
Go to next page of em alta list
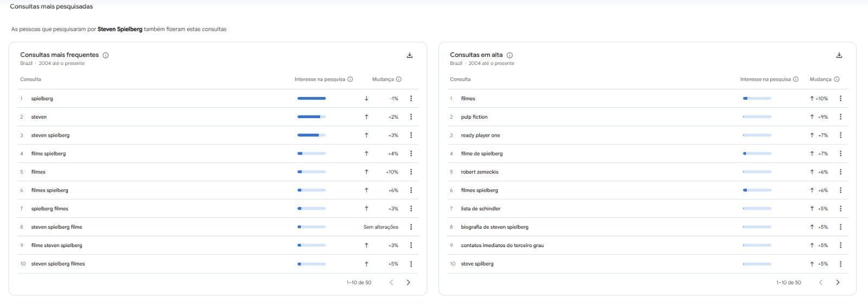(838, 282)
